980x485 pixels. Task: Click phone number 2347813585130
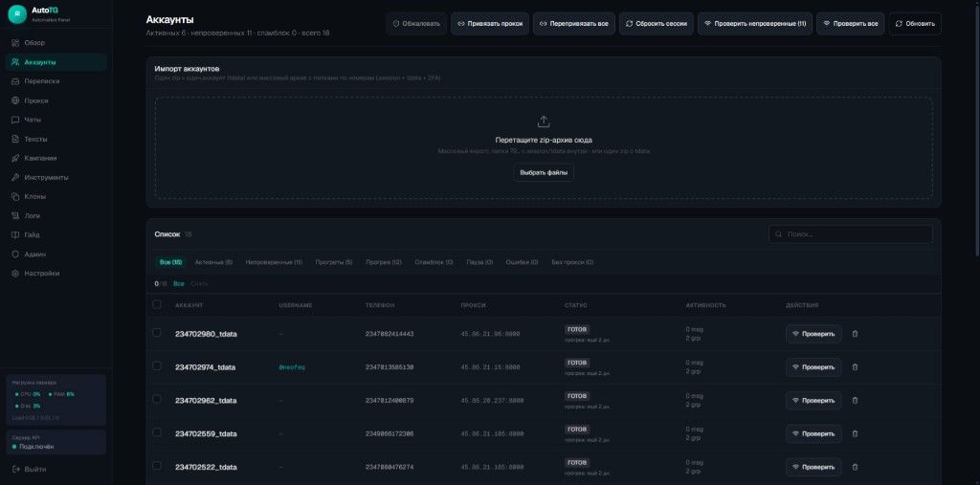[390, 367]
